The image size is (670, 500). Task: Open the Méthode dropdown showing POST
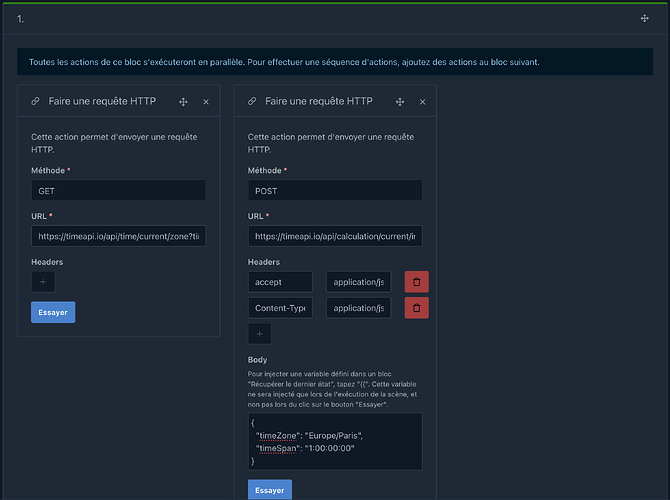(334, 190)
